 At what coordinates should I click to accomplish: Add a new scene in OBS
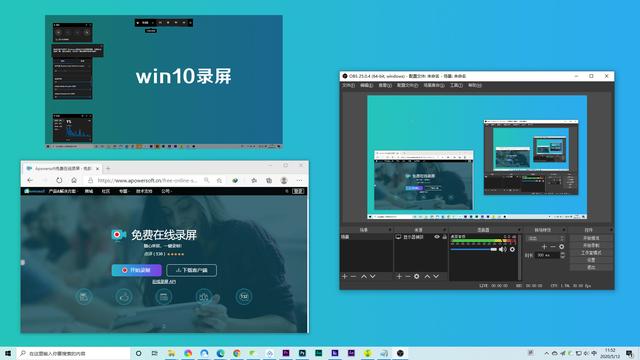(x=344, y=276)
